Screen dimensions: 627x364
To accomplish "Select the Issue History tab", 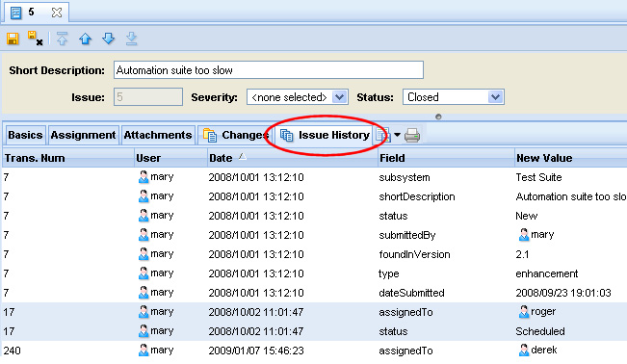I will [325, 135].
